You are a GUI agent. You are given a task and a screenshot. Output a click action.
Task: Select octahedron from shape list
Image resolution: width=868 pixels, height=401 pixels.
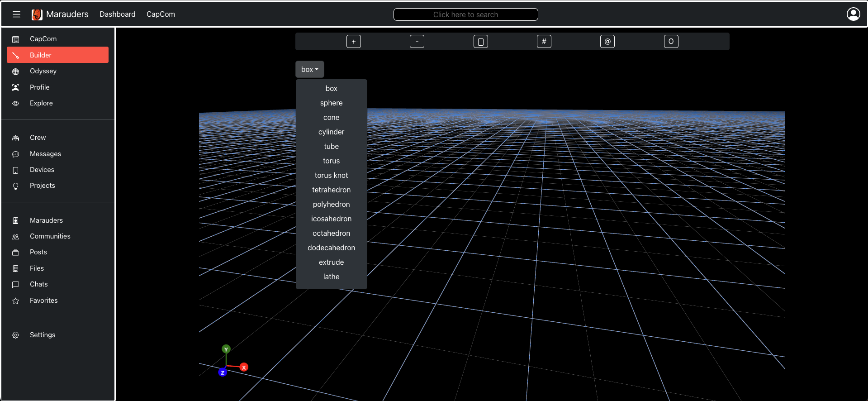[332, 234]
